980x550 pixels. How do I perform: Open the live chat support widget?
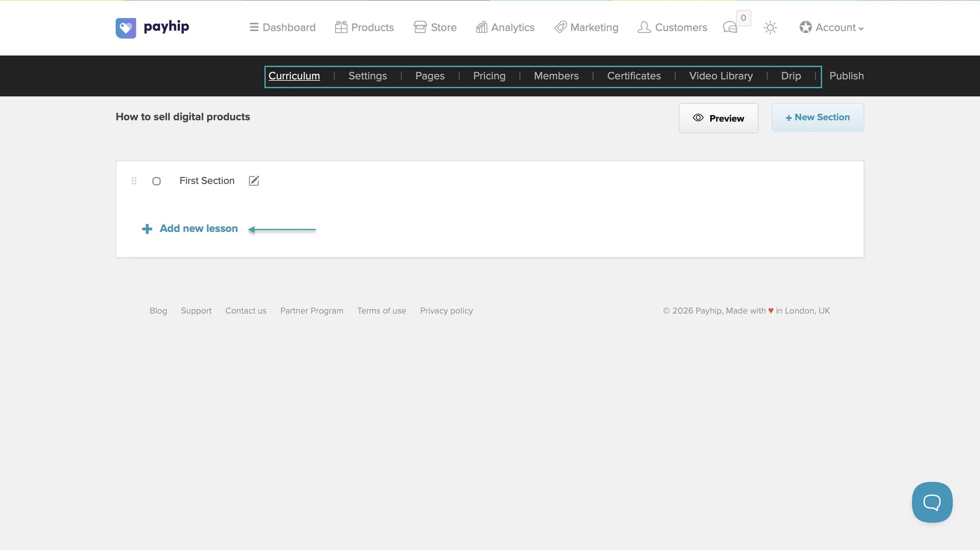932,502
